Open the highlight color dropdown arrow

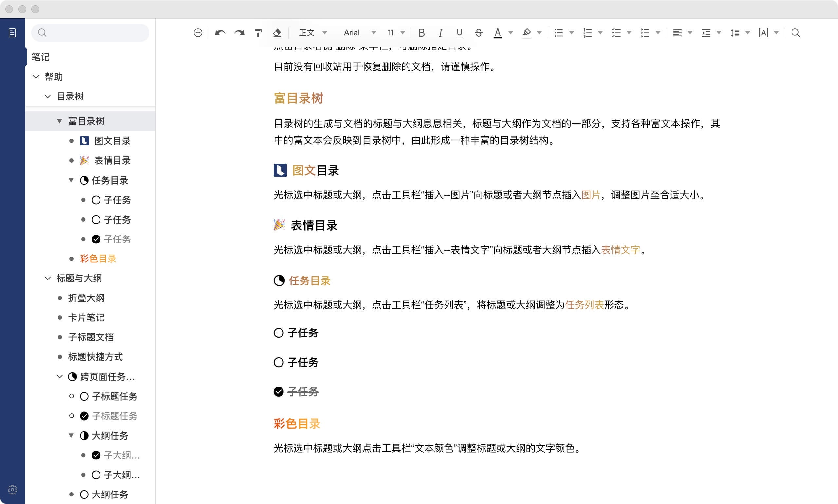(539, 33)
